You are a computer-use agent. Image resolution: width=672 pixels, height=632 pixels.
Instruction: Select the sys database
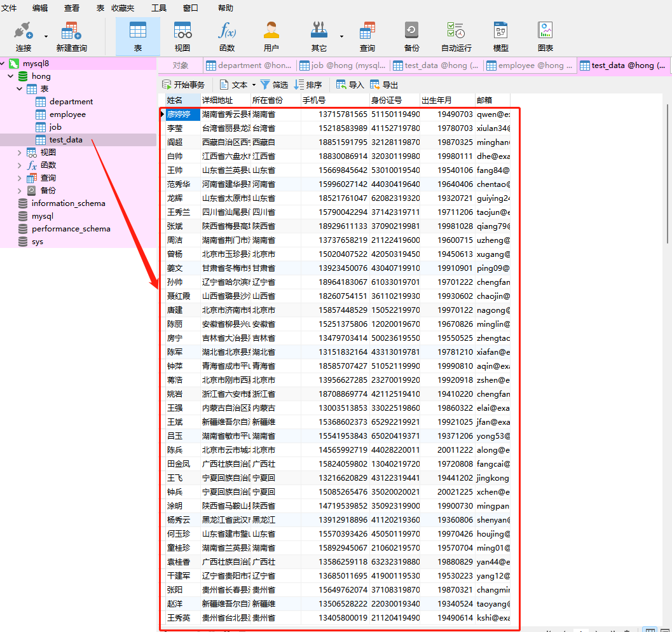pyautogui.click(x=38, y=242)
